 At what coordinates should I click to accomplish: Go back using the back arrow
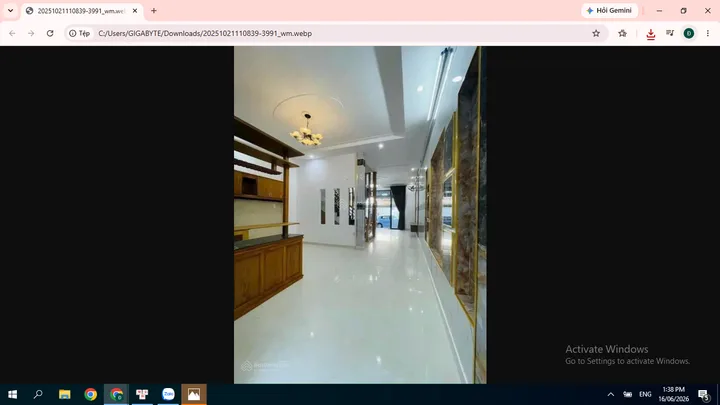click(x=12, y=34)
